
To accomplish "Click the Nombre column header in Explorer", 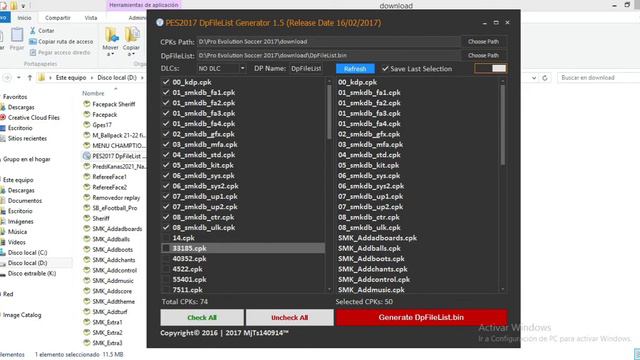I will click(93, 93).
